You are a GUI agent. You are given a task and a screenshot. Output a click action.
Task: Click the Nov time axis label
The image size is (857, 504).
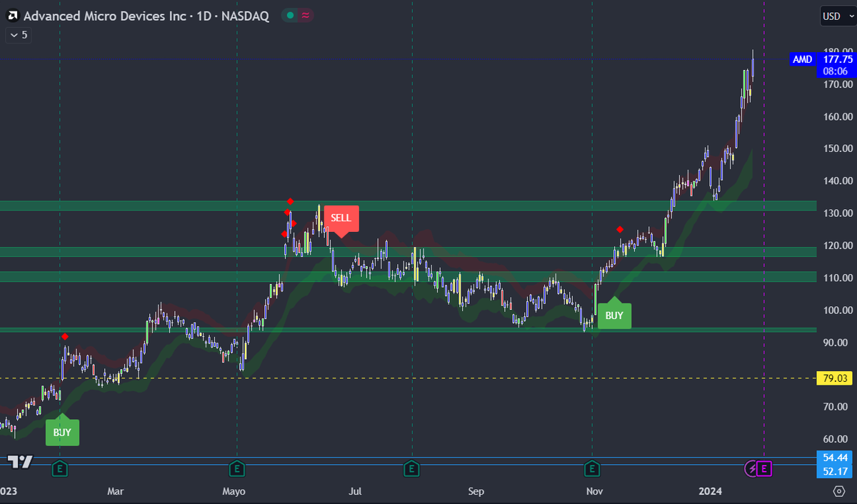tap(593, 491)
